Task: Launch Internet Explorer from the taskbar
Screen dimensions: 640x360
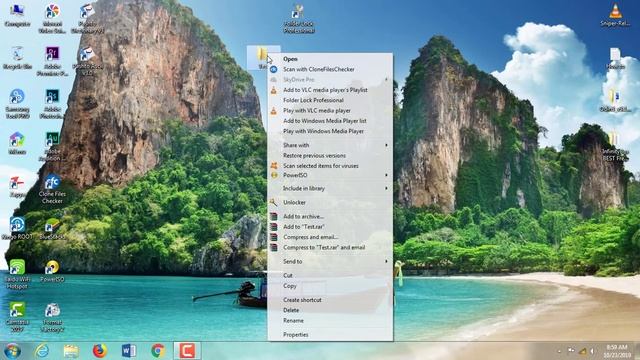Action: [x=41, y=351]
